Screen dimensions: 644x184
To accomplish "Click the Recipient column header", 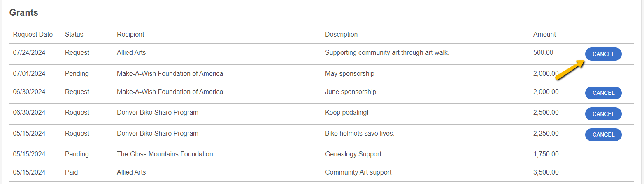I will pyautogui.click(x=130, y=34).
